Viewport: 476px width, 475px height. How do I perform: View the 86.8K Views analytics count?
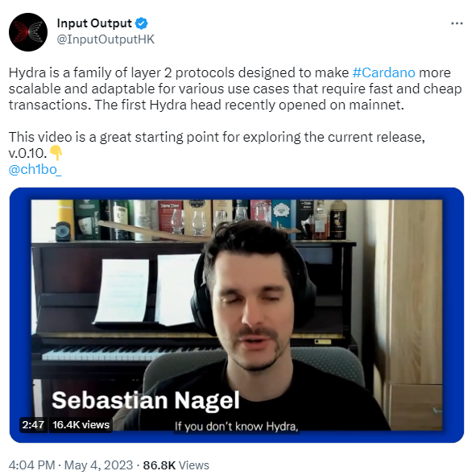[x=176, y=465]
